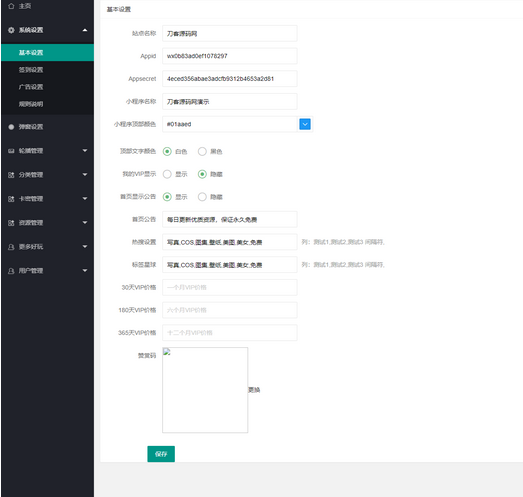This screenshot has width=523, height=497.
Task: Click the carousel icon beside 轮播管理
Action: (11, 151)
